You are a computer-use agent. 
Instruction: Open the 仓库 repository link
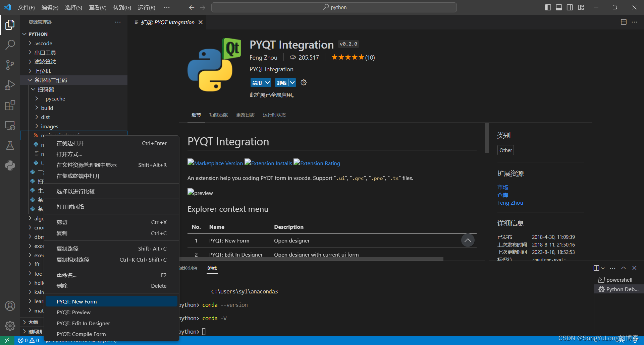(502, 195)
